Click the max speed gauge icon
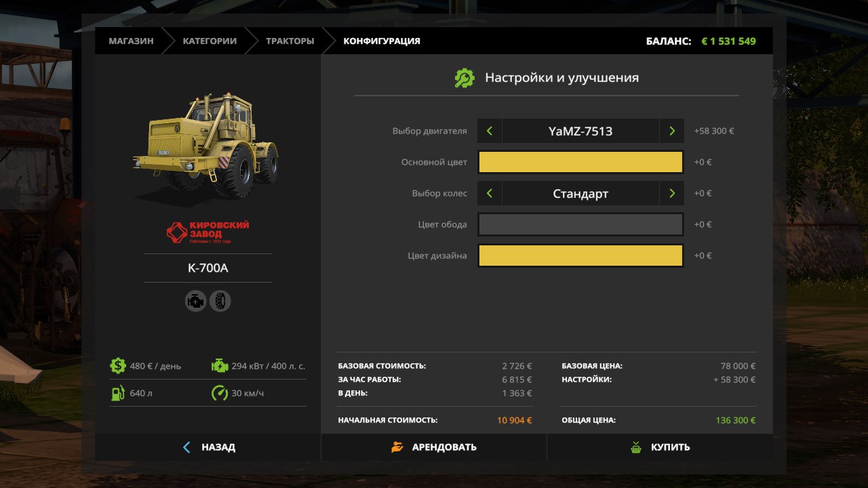The height and width of the screenshot is (488, 868). coord(220,393)
